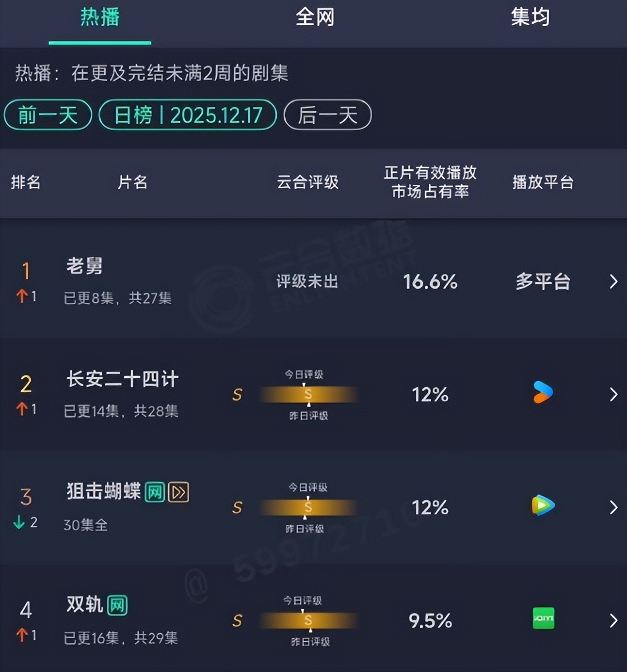
Task: Select the 热播 tab
Action: click(x=100, y=18)
